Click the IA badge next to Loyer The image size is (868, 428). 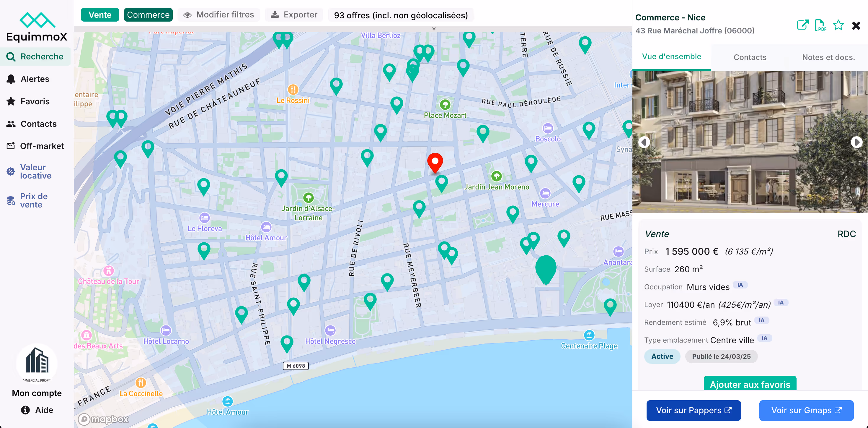[x=781, y=303]
